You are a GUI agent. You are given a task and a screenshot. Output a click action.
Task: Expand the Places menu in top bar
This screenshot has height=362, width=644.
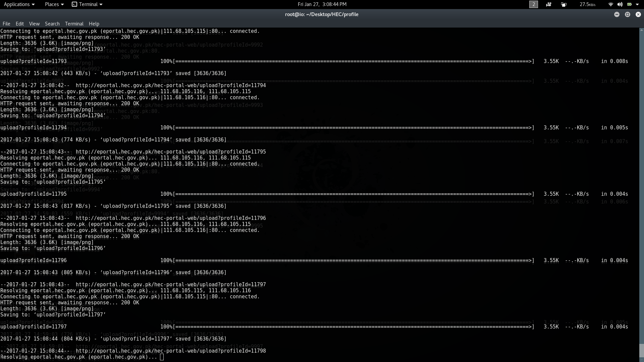click(54, 4)
